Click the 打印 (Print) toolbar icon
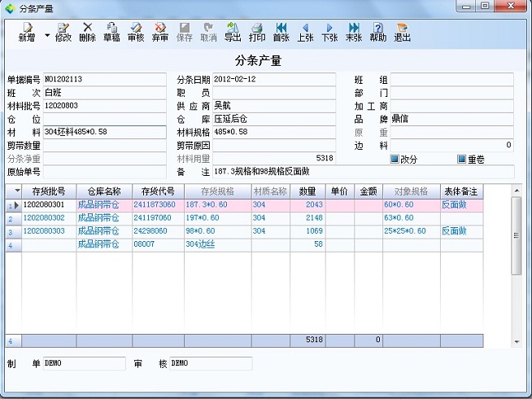Image resolution: width=532 pixels, height=399 pixels. 257,32
